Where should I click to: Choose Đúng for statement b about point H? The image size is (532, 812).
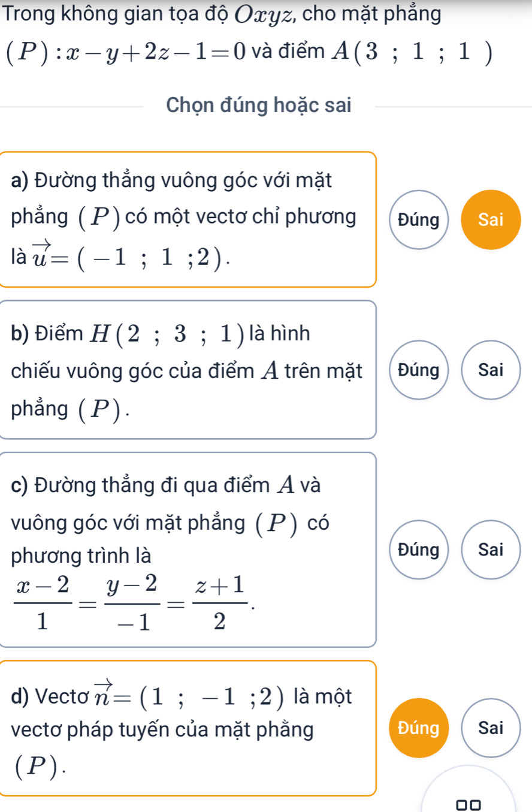pos(419,369)
